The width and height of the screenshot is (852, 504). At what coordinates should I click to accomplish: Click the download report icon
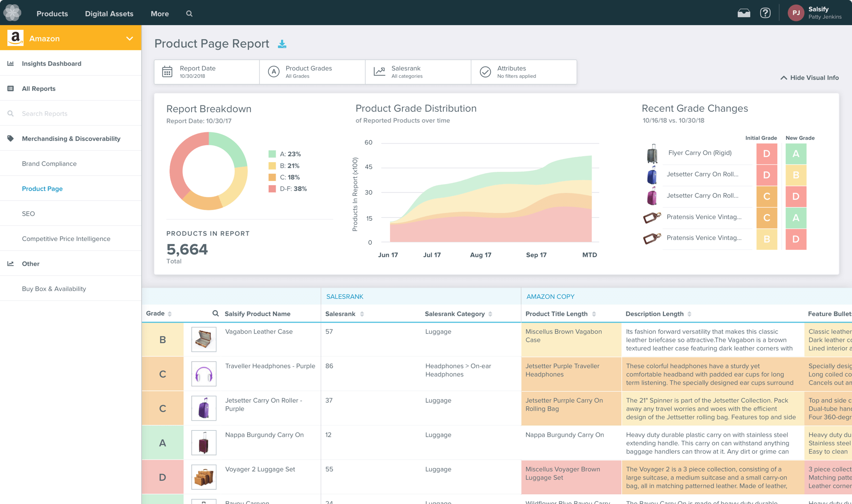click(282, 44)
